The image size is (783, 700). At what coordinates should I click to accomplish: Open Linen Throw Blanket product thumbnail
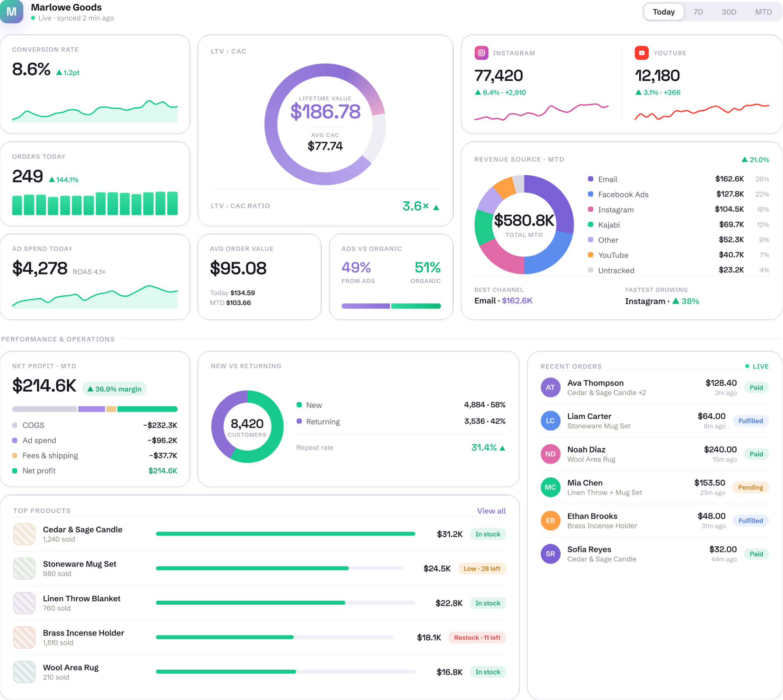(24, 603)
